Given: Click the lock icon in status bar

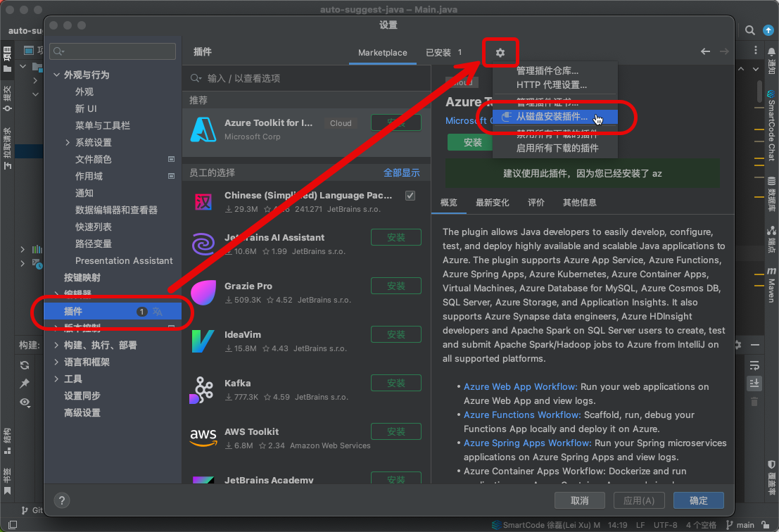Looking at the screenshot, I should (x=766, y=524).
